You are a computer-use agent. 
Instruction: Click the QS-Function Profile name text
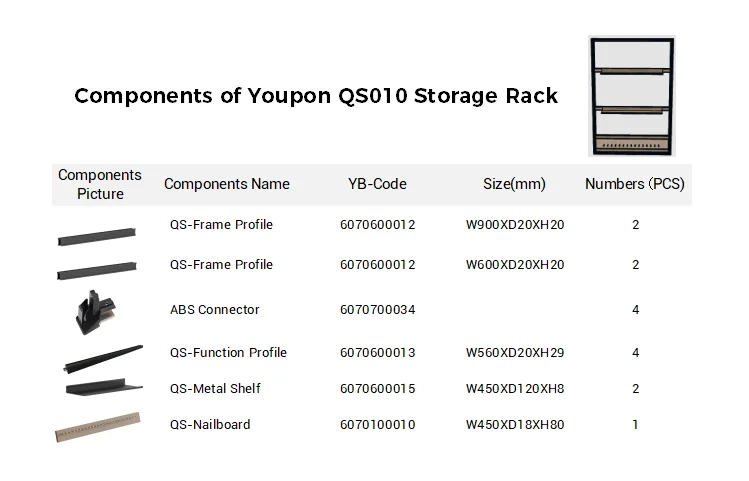click(x=228, y=353)
